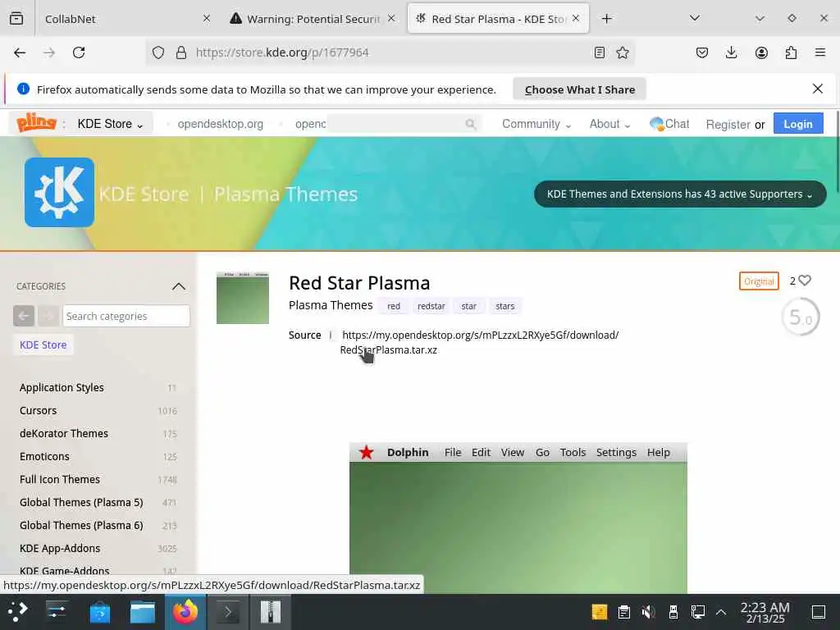Close the CollabNet tab
Image resolution: width=840 pixels, height=630 pixels.
point(207,19)
